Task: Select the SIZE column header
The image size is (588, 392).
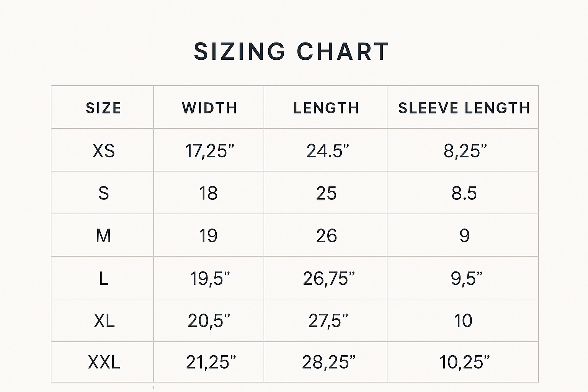Action: pos(103,108)
